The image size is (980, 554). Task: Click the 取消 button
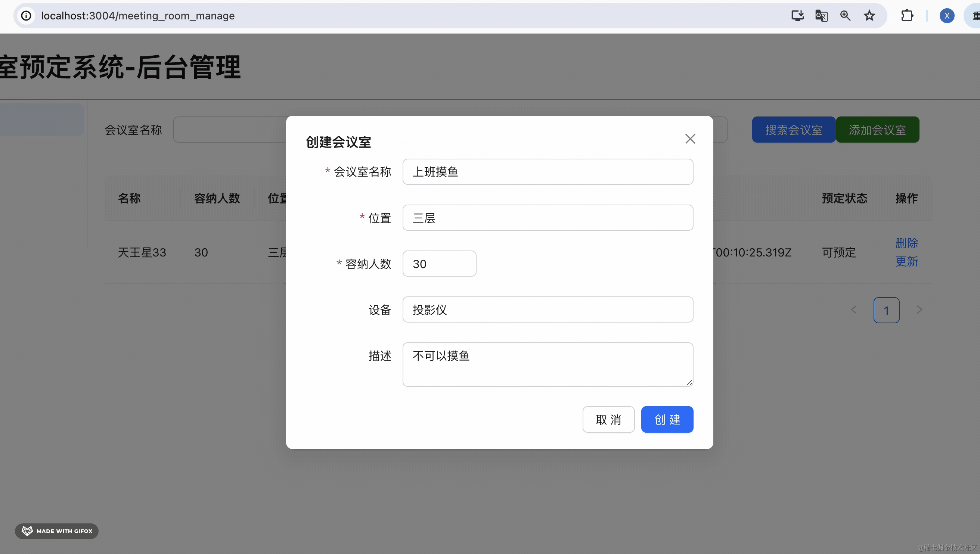pos(608,419)
